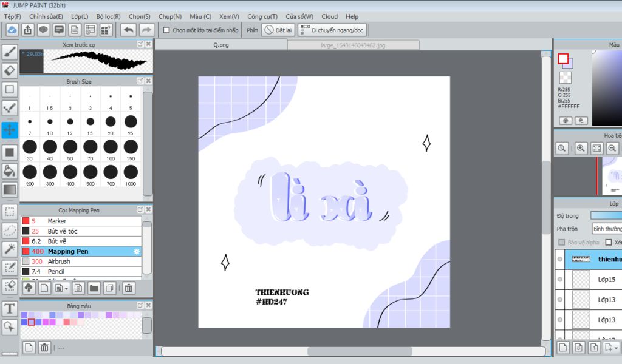Open the Lớp(L) menu
The width and height of the screenshot is (622, 364).
(x=80, y=16)
